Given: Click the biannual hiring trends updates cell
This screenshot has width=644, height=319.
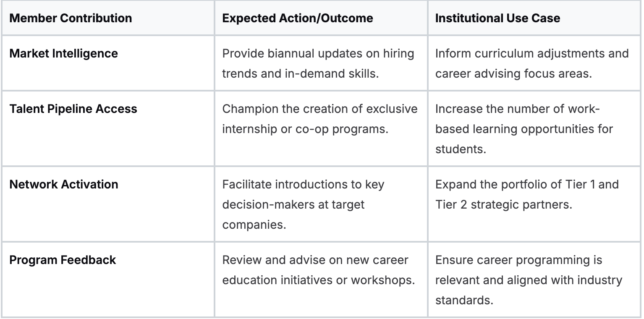Looking at the screenshot, I should (318, 64).
